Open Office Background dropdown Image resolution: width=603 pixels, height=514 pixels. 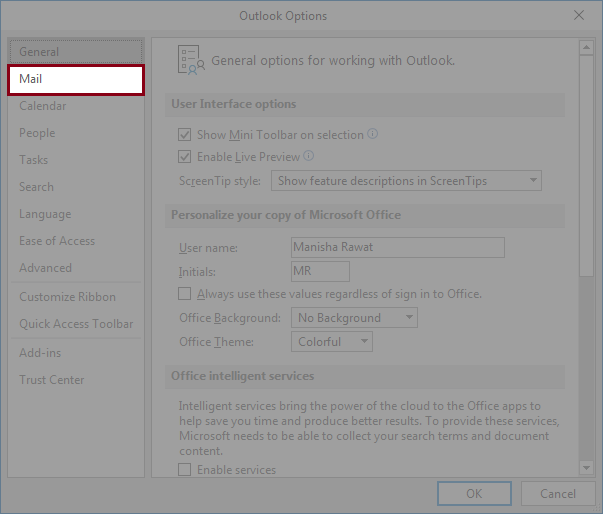point(354,318)
